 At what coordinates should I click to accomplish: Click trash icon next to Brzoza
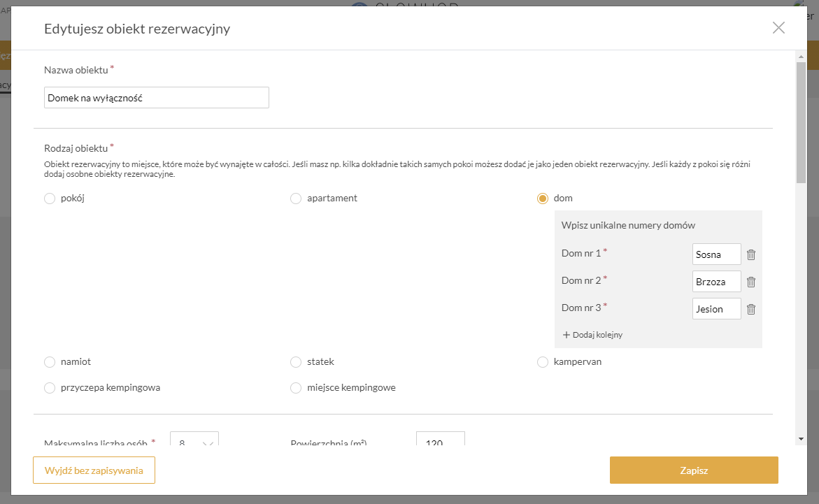click(751, 282)
